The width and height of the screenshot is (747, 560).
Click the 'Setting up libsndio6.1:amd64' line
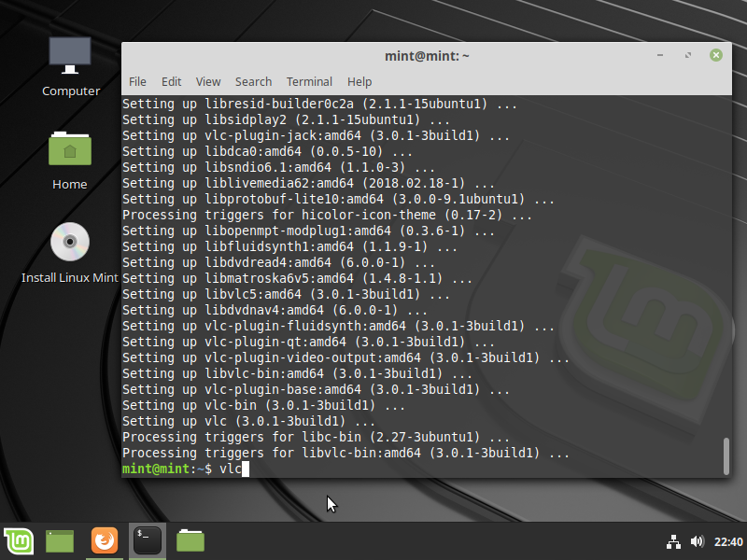pyautogui.click(x=278, y=168)
